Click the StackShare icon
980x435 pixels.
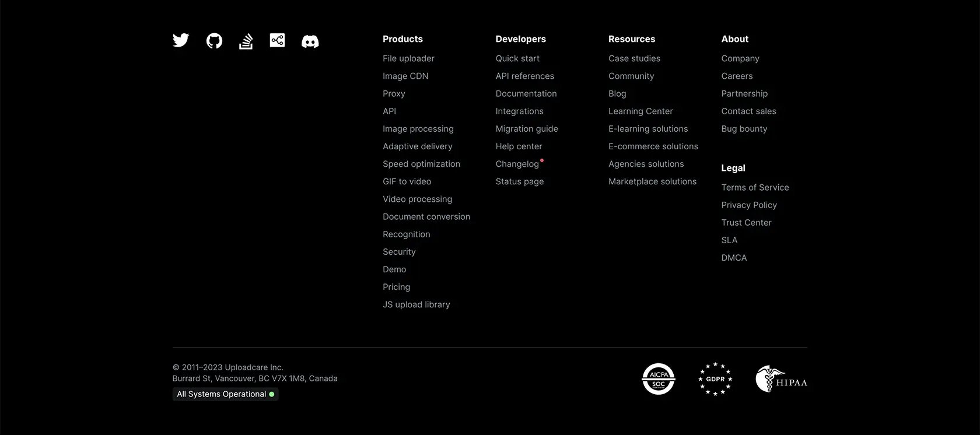click(x=277, y=40)
